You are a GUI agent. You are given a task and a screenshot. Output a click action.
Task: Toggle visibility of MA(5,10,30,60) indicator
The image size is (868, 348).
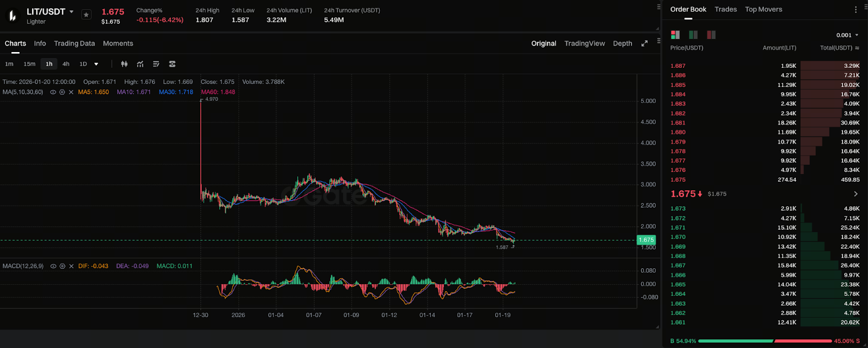(x=53, y=92)
